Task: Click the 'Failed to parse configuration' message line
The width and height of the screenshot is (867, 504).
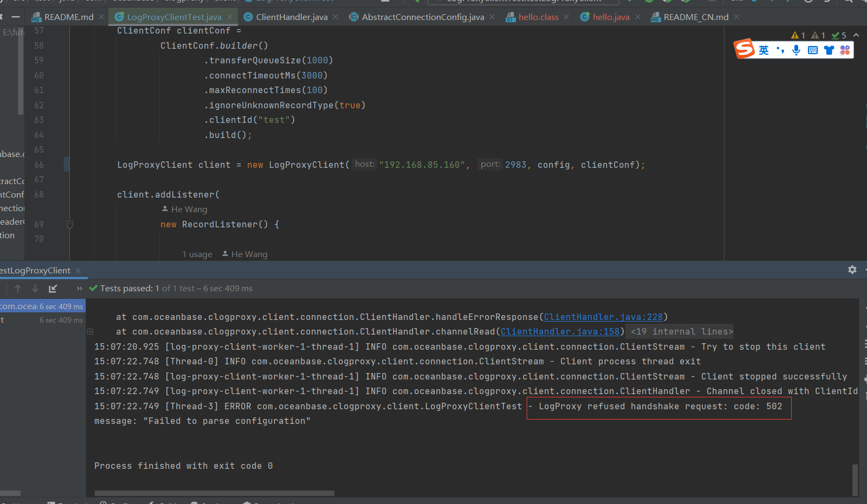Action: (203, 421)
